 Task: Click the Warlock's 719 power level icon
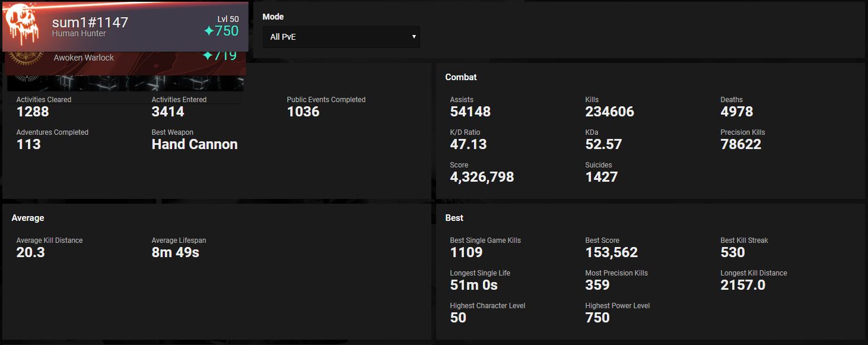[x=208, y=56]
